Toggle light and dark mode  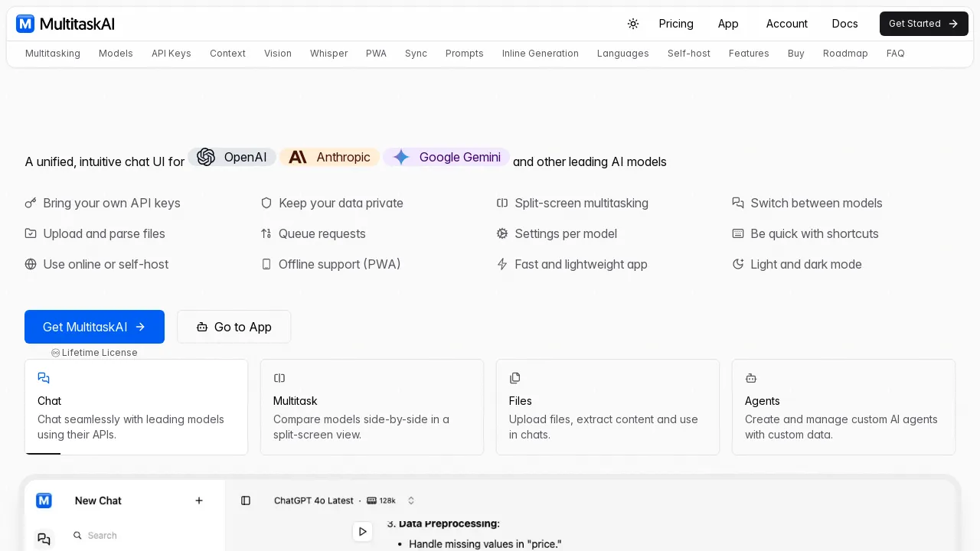[x=632, y=24]
